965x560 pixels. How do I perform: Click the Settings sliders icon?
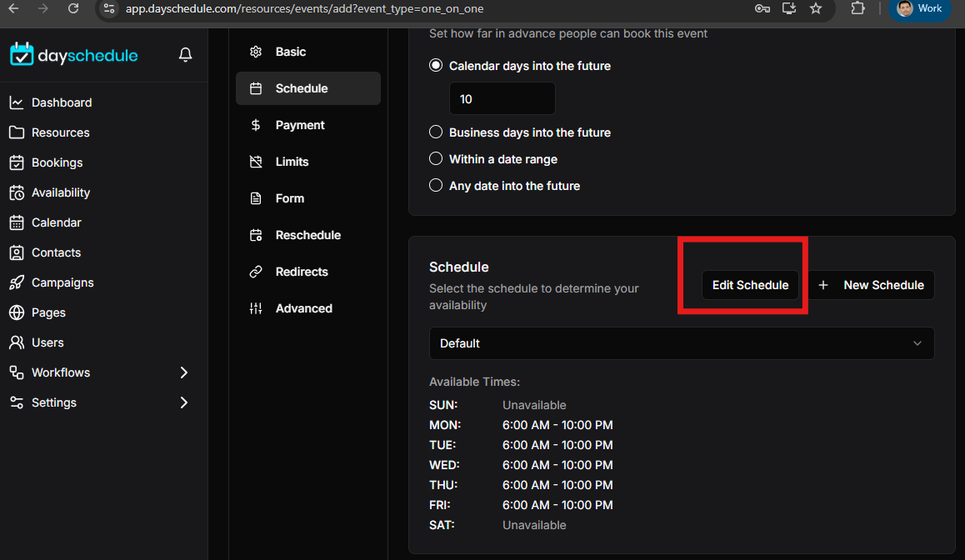pos(17,402)
